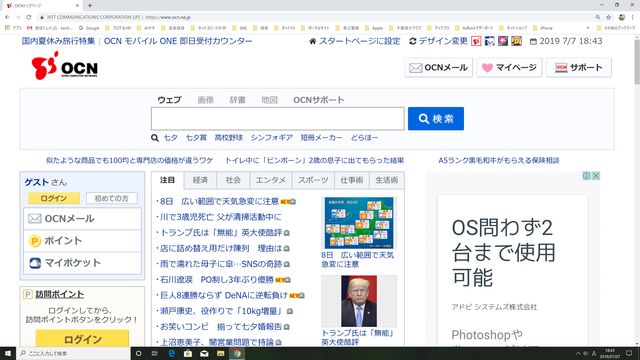Click trending keyword 知育メーカー
Screen dimensions: 640x360
click(x=322, y=138)
